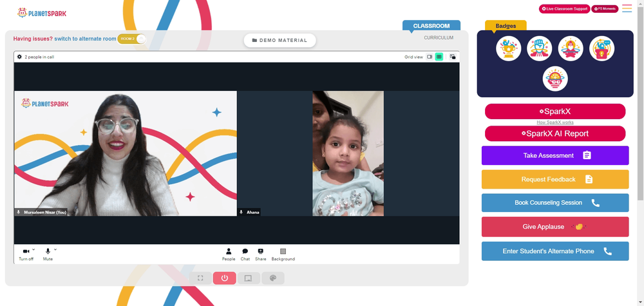
Task: Click Live Classroom Support button
Action: tap(564, 8)
